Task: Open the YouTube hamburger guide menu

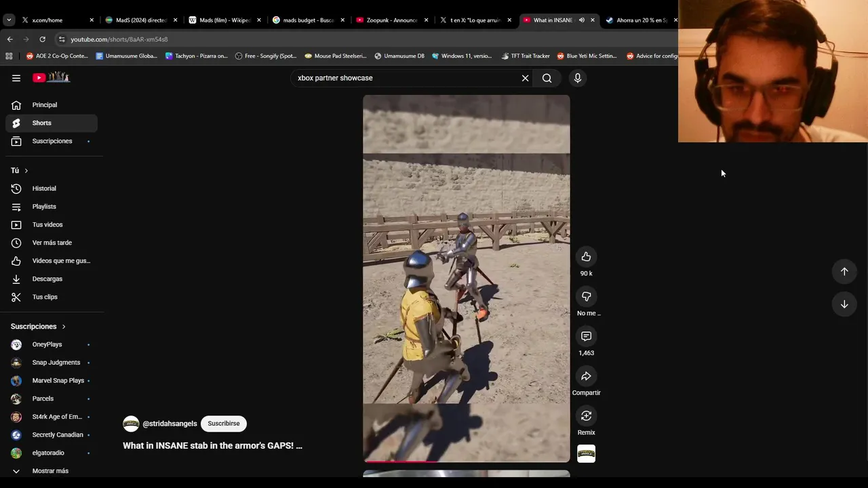Action: pyautogui.click(x=16, y=78)
